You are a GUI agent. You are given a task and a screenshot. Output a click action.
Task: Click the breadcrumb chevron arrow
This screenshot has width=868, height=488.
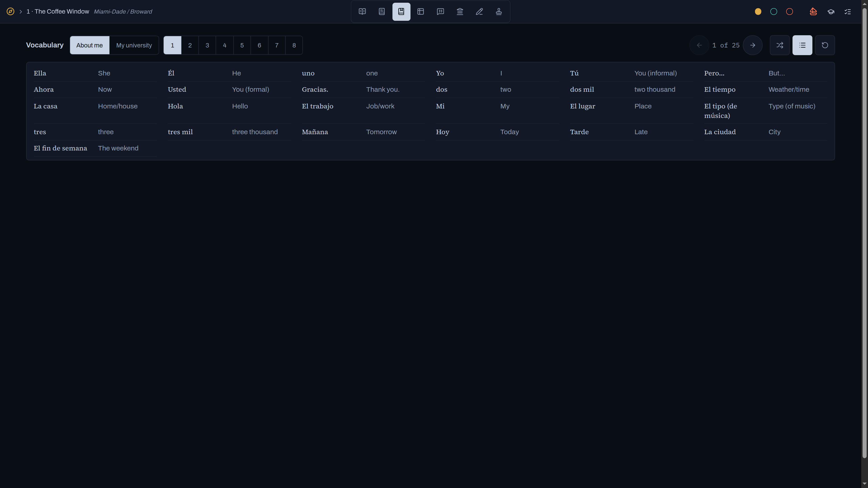[21, 12]
